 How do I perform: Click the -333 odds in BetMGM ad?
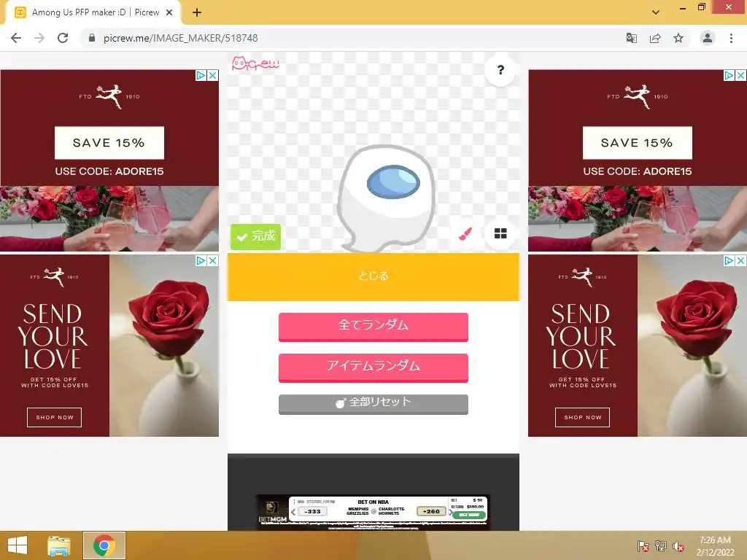point(312,511)
